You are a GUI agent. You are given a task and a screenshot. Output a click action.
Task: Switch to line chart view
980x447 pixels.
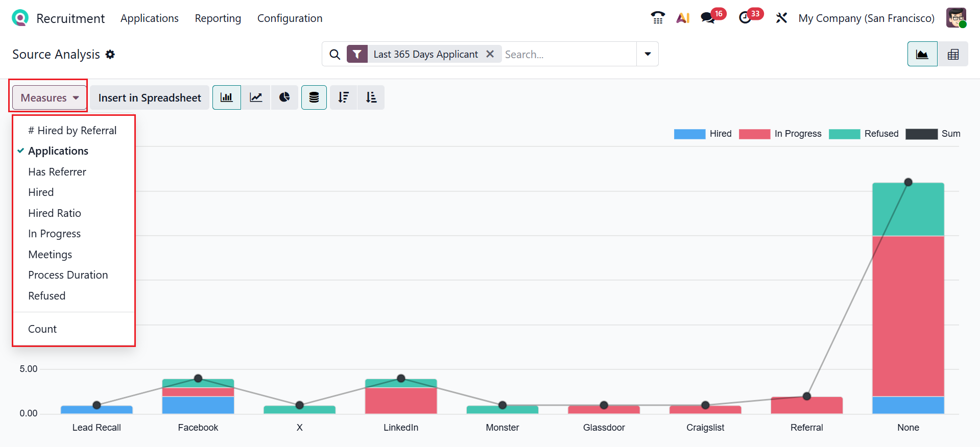(x=256, y=97)
